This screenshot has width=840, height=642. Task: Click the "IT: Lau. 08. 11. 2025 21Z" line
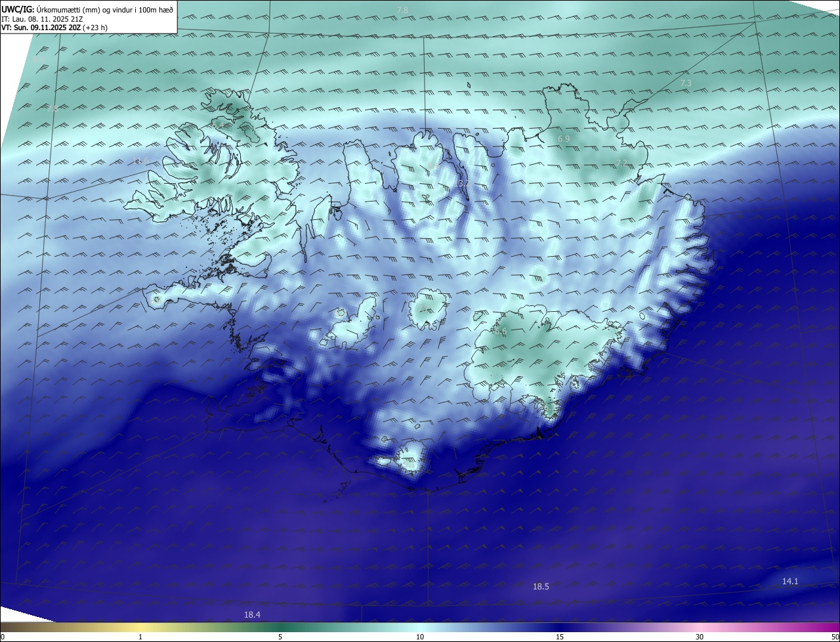pyautogui.click(x=42, y=19)
